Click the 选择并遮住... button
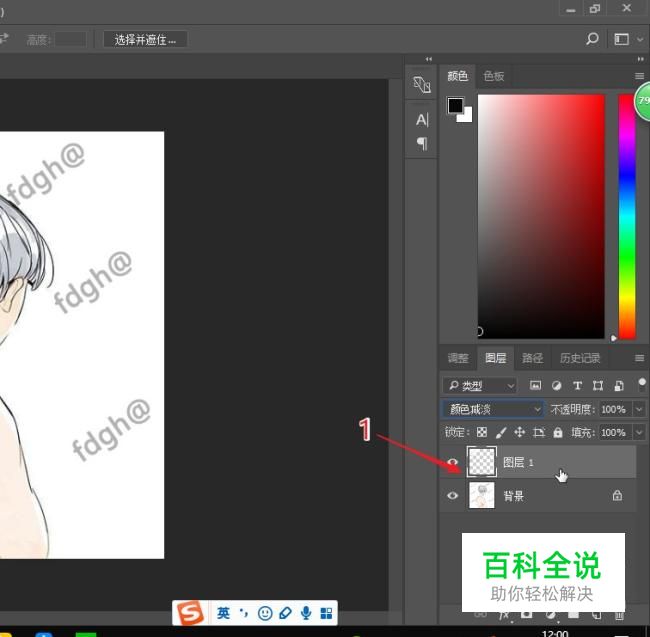Viewport: 650px width, 637px height. click(x=145, y=39)
